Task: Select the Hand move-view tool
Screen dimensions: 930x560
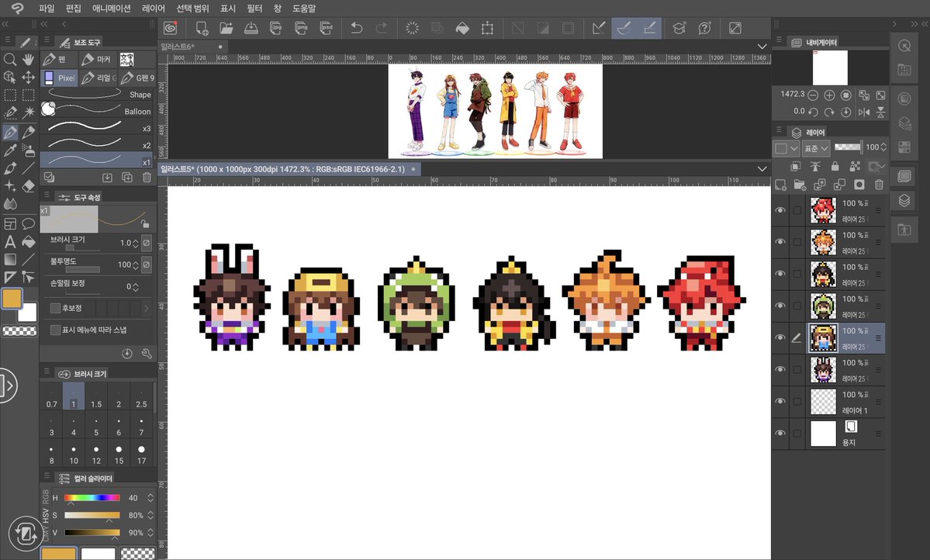Action: click(x=28, y=59)
